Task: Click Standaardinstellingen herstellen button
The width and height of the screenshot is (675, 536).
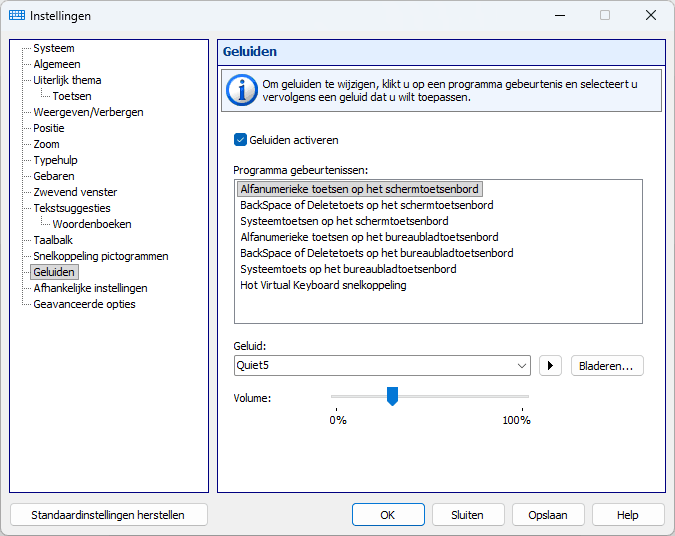Action: click(108, 515)
